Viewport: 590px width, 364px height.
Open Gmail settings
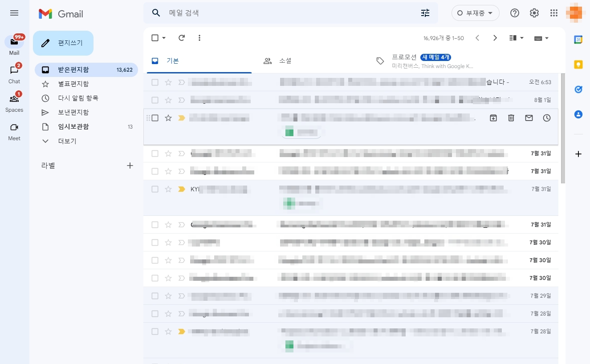point(534,13)
